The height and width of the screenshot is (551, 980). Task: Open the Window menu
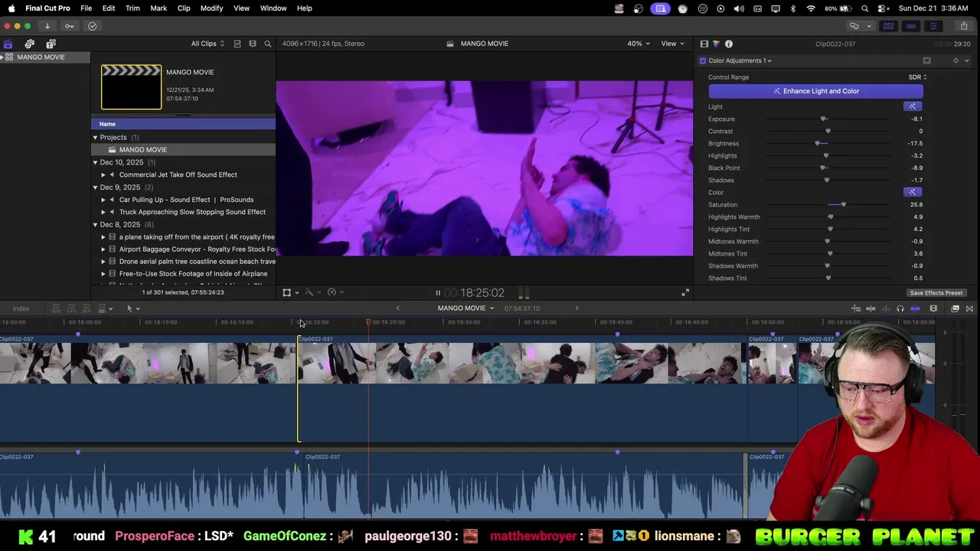coord(273,8)
